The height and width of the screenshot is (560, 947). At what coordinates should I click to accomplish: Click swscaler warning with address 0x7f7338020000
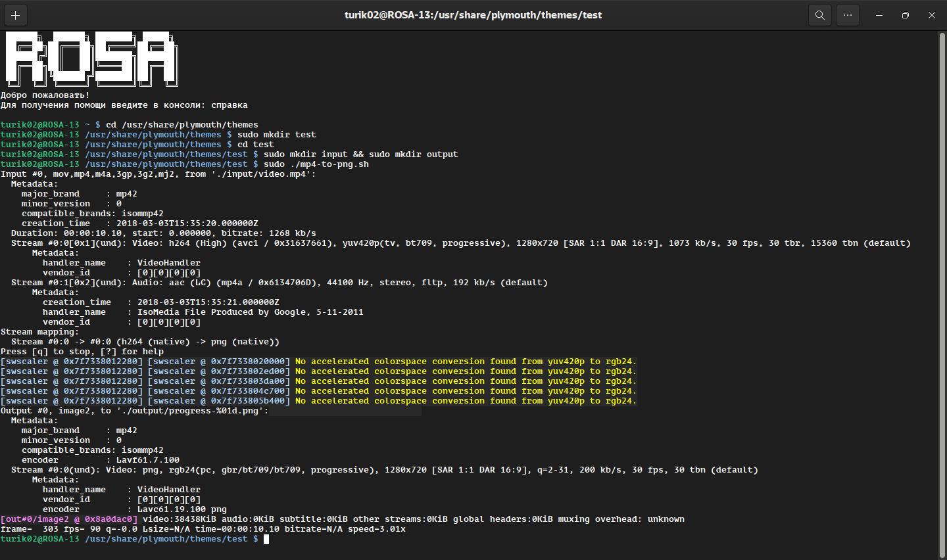(x=319, y=362)
